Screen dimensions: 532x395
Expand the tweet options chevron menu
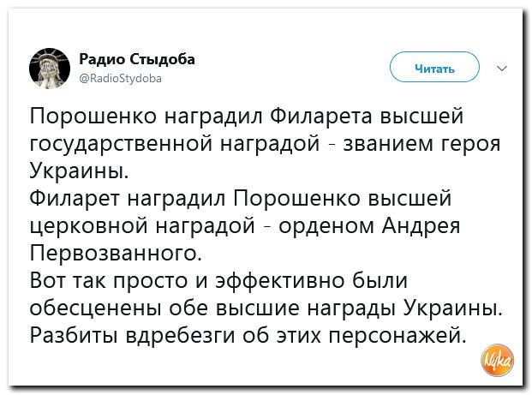pos(502,69)
